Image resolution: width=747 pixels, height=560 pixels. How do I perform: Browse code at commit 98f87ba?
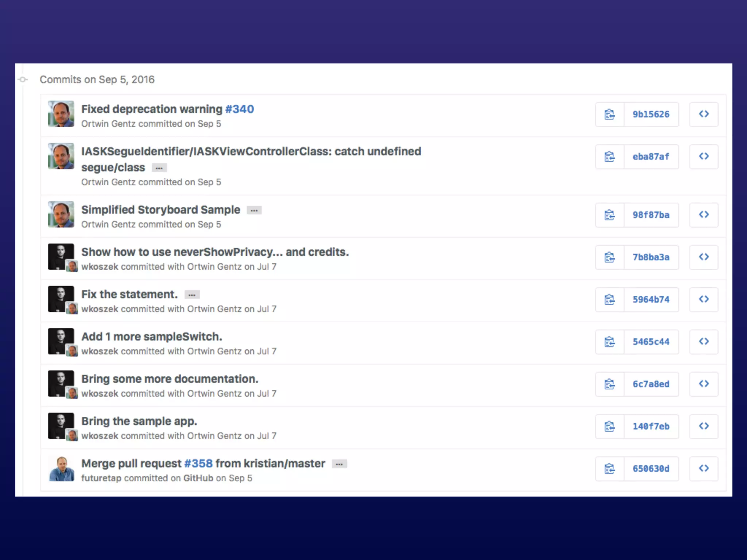click(x=704, y=215)
